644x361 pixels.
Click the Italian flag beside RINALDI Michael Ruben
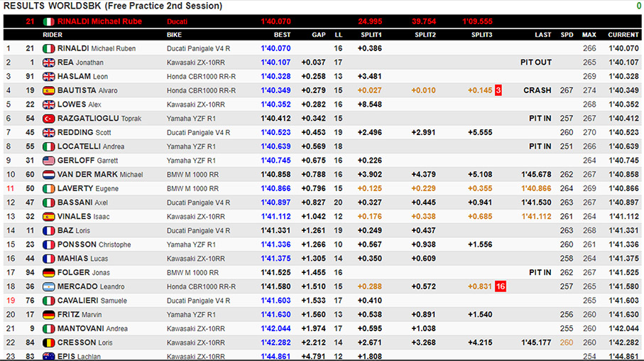[x=48, y=48]
